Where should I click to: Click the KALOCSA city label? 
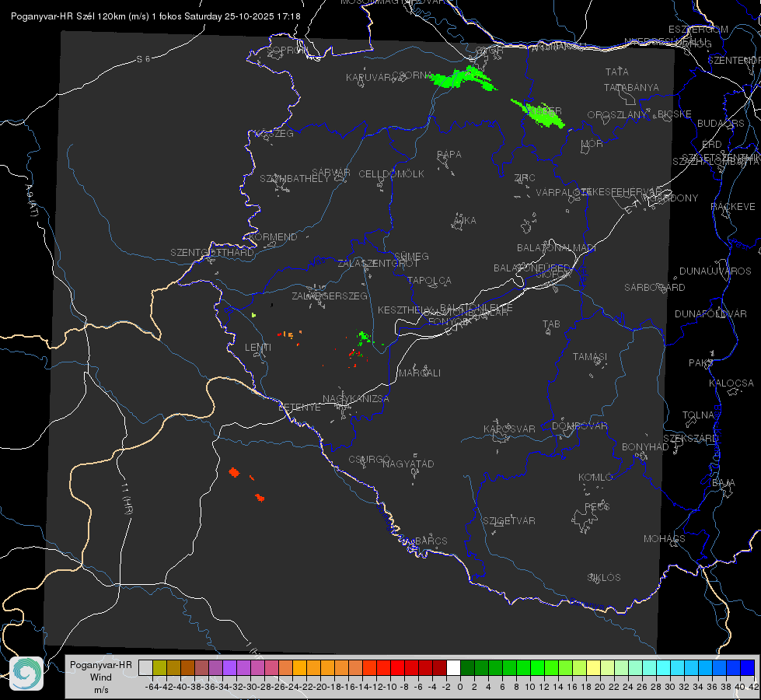731,383
